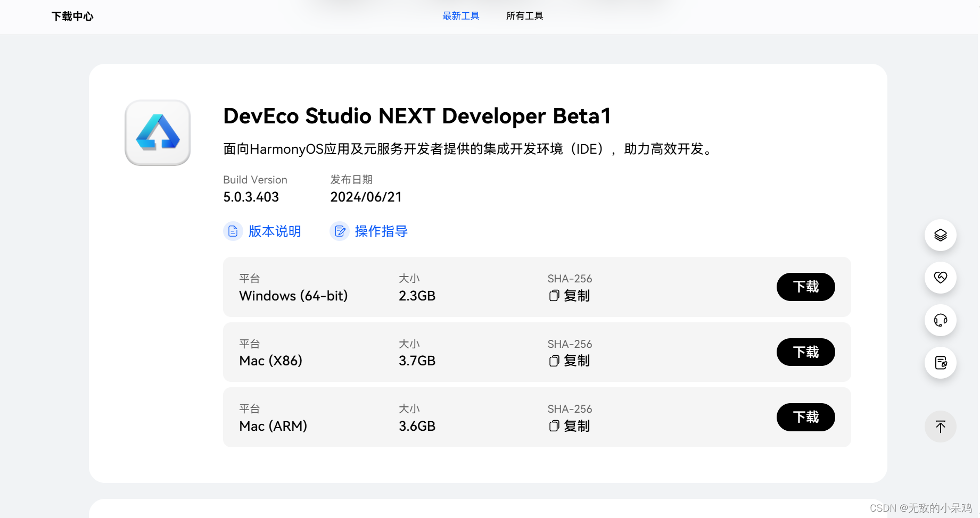
Task: Click the 下载中心 header title
Action: click(x=72, y=16)
